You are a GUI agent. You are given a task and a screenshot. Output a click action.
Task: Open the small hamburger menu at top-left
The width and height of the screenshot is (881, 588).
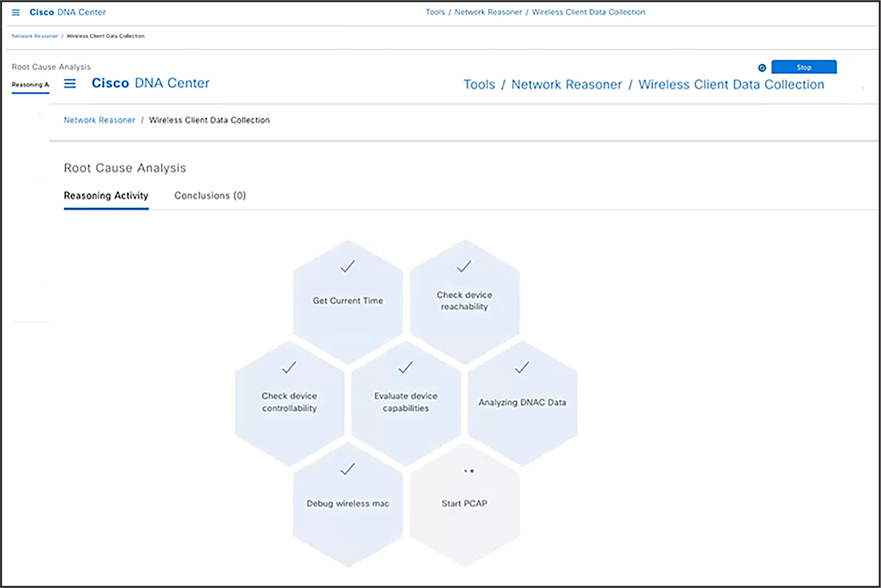[15, 12]
